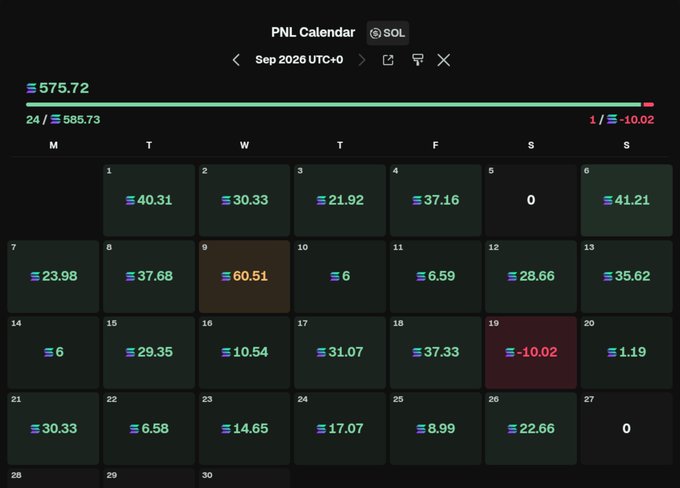Open day 18 cell with 37.33

point(435,353)
